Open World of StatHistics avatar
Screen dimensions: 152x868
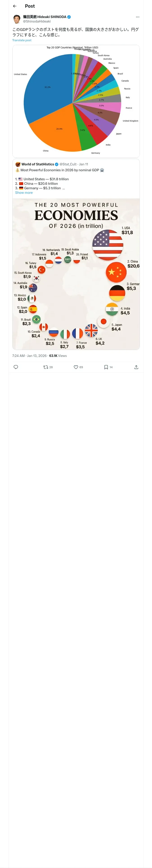point(18,164)
